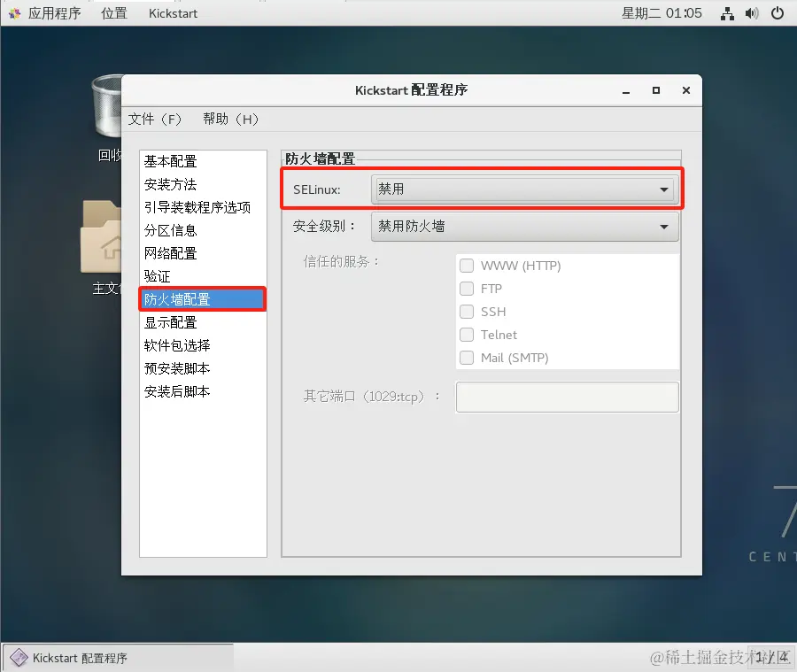Viewport: 797px width, 672px height.
Task: Select 引导装载程序选项 in the sidebar
Action: pos(203,207)
